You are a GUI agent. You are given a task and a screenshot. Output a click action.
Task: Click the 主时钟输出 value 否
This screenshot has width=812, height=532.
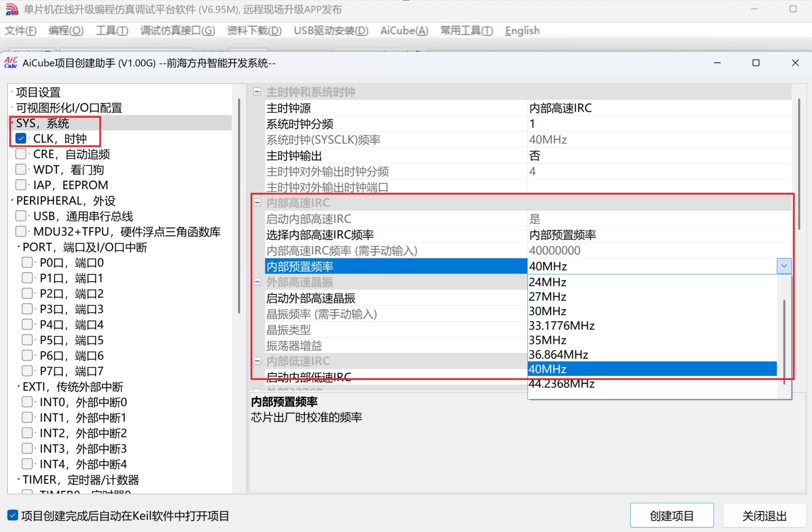pos(659,156)
